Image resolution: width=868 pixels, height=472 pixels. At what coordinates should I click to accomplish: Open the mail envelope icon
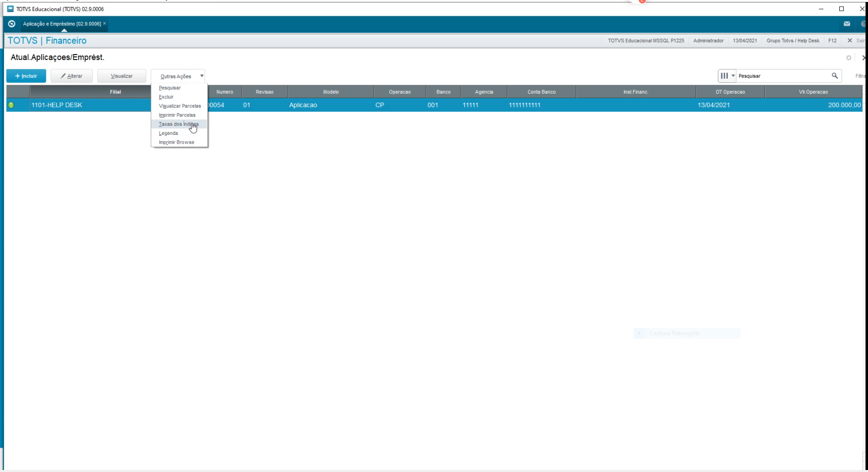coord(847,24)
